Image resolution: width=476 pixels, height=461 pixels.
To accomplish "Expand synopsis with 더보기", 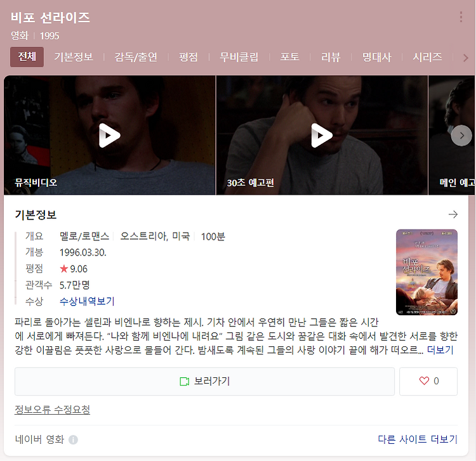I will click(x=440, y=350).
